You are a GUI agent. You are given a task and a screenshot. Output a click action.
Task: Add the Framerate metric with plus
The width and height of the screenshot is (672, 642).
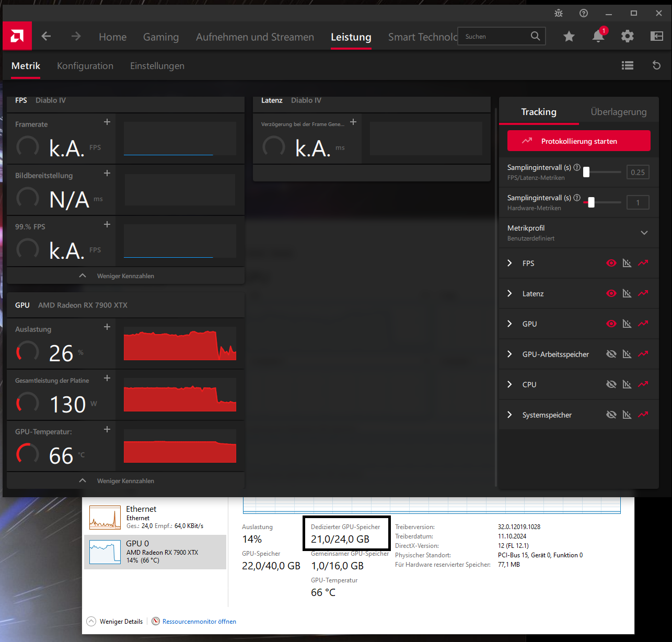(x=107, y=122)
